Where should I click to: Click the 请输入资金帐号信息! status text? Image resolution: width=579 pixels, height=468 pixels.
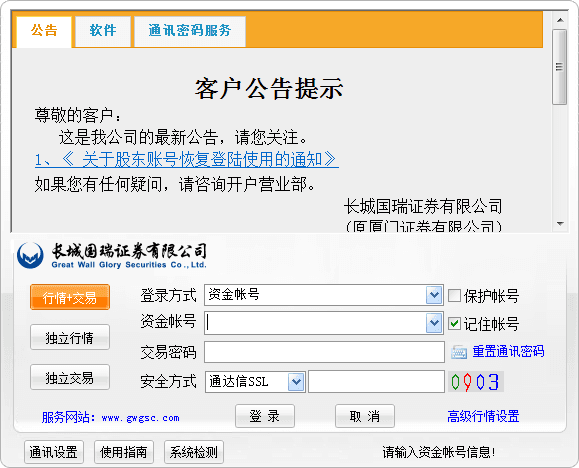[439, 452]
